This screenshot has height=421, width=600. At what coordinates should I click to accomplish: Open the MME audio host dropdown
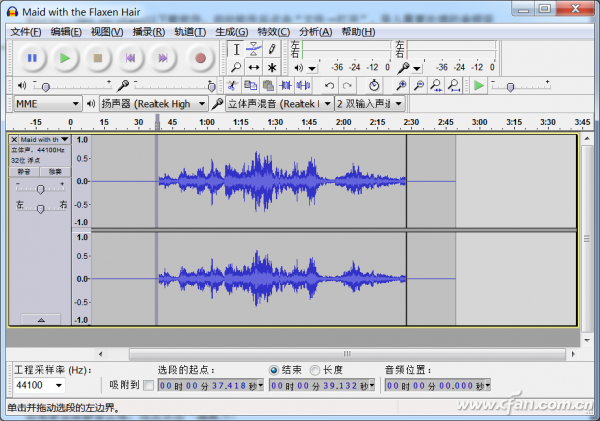48,104
